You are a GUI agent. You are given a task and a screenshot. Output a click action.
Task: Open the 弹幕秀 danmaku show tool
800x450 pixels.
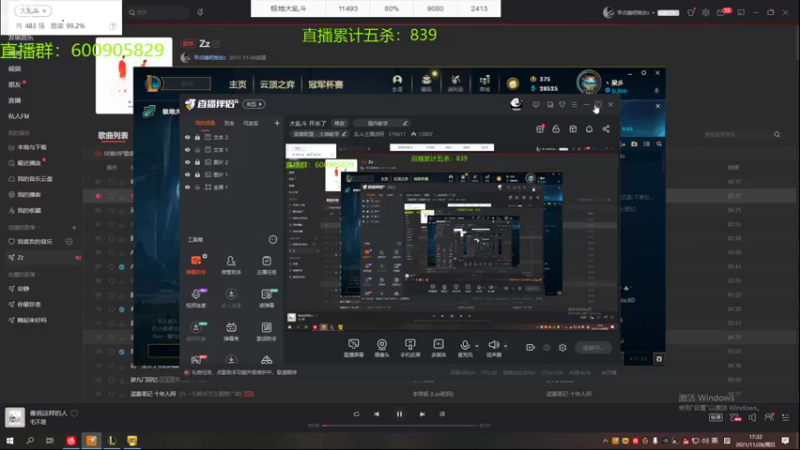pyautogui.click(x=231, y=331)
